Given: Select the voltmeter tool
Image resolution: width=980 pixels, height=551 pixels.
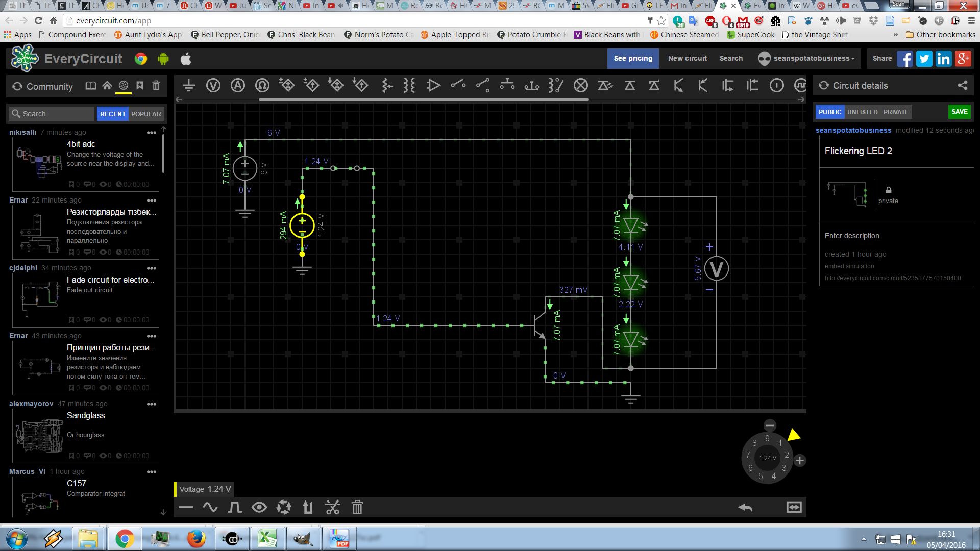Looking at the screenshot, I should 213,85.
